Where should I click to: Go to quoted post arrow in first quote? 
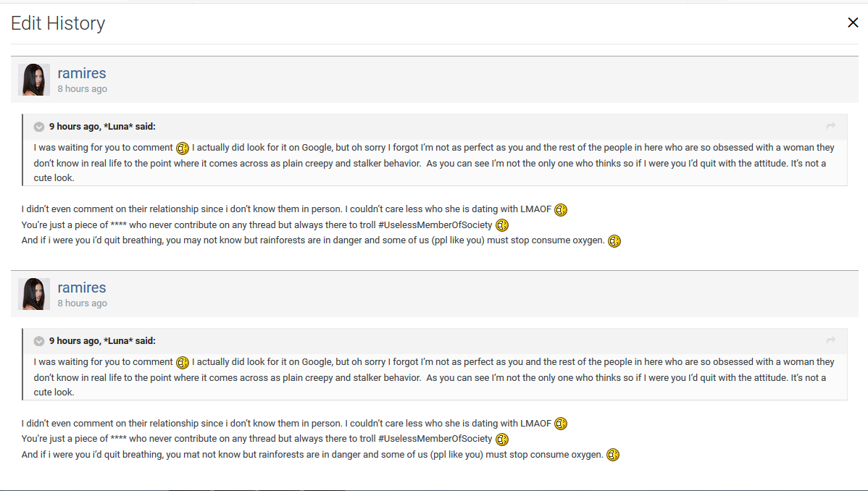point(831,126)
